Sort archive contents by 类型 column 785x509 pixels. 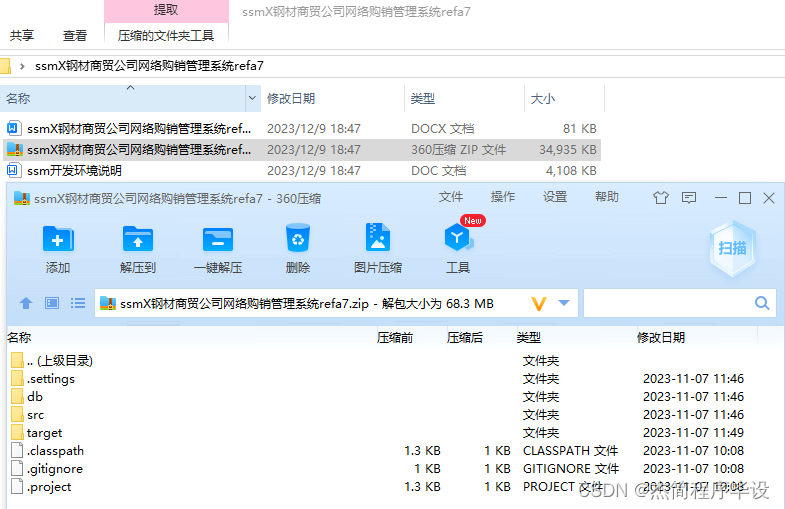coord(529,338)
